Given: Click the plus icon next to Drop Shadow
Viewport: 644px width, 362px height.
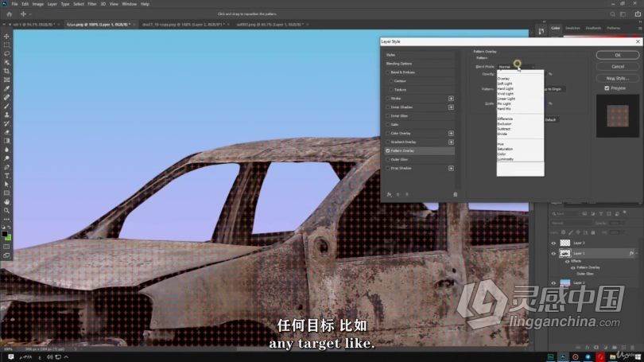Looking at the screenshot, I should (x=451, y=169).
